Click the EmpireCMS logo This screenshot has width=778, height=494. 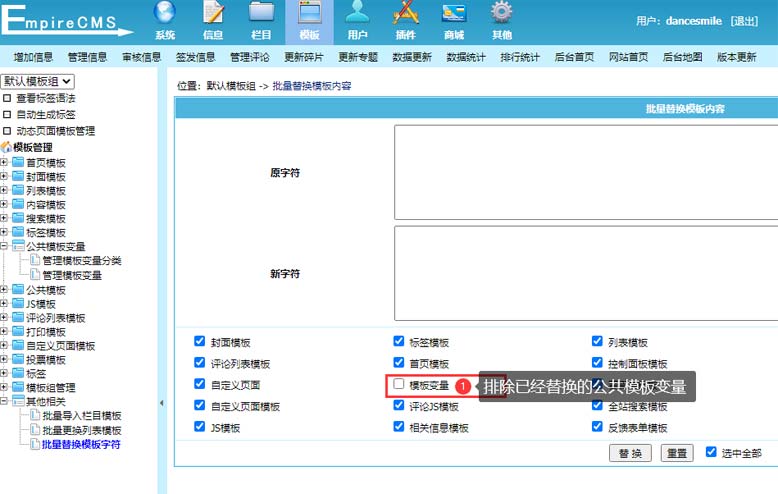pos(65,21)
